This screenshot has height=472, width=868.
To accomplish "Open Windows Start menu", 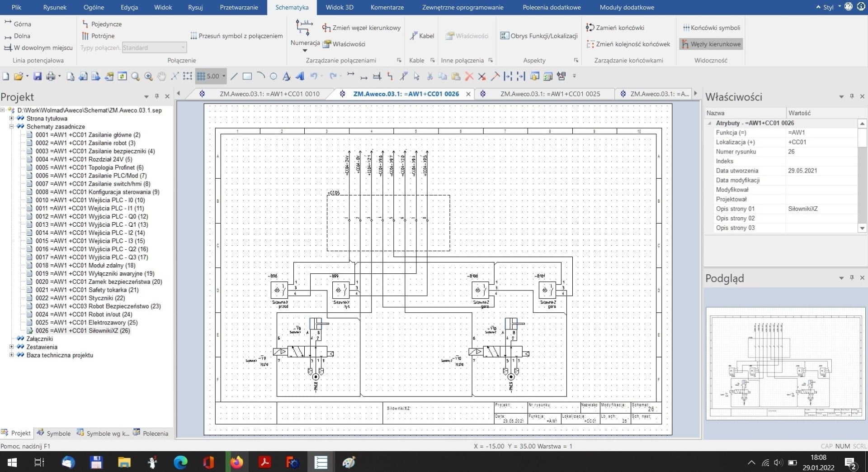I will coord(12,462).
